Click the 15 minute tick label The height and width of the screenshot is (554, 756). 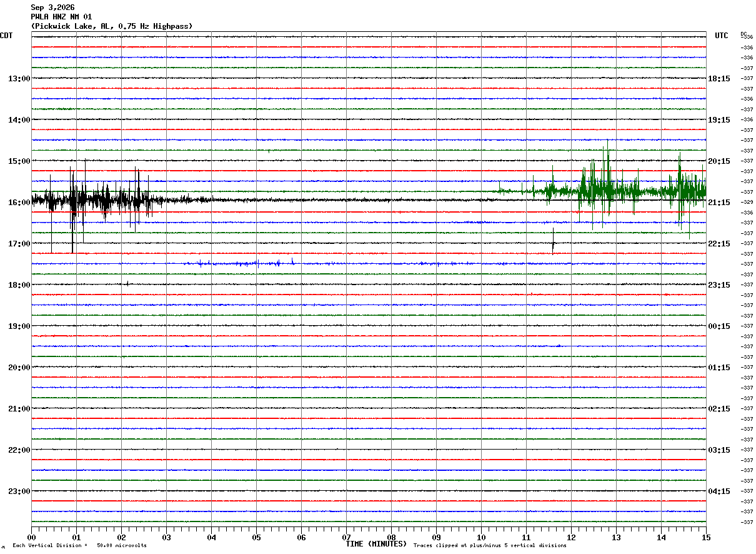[706, 538]
